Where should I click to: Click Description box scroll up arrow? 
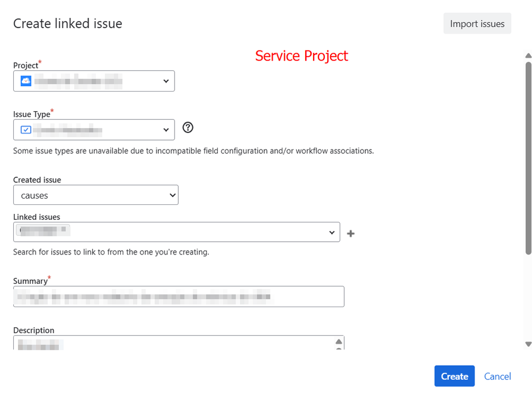[339, 342]
